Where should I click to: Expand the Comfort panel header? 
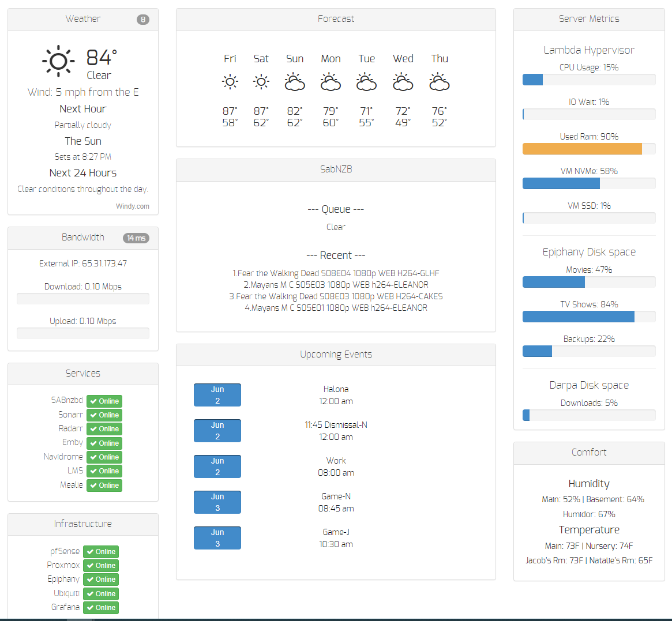(x=588, y=452)
